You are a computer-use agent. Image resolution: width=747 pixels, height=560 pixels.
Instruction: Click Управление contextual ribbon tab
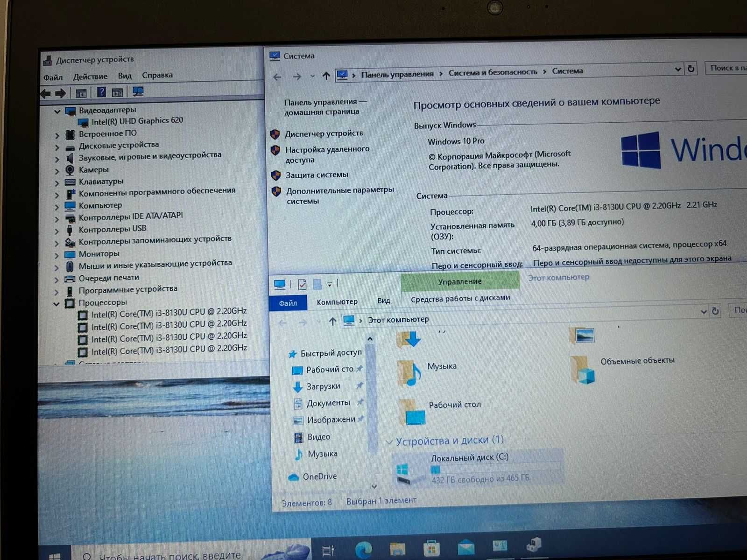pos(460,281)
